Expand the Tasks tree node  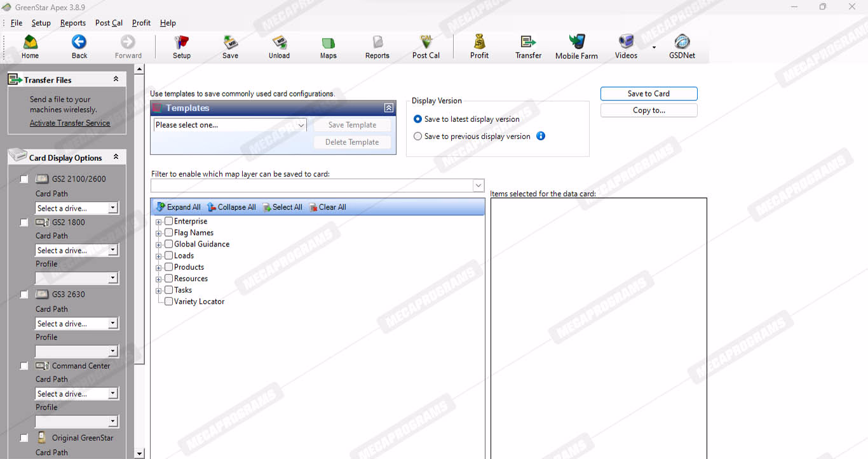tap(159, 290)
